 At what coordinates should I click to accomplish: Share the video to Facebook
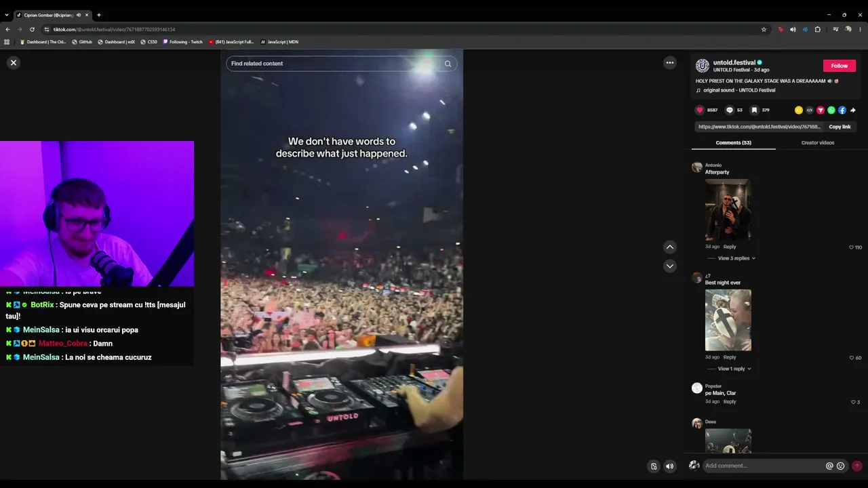[x=842, y=110]
